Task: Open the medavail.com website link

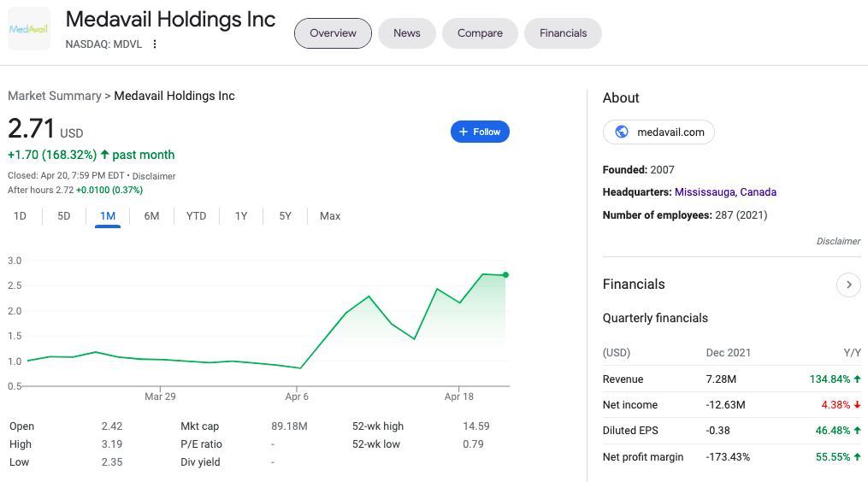Action: tap(658, 132)
